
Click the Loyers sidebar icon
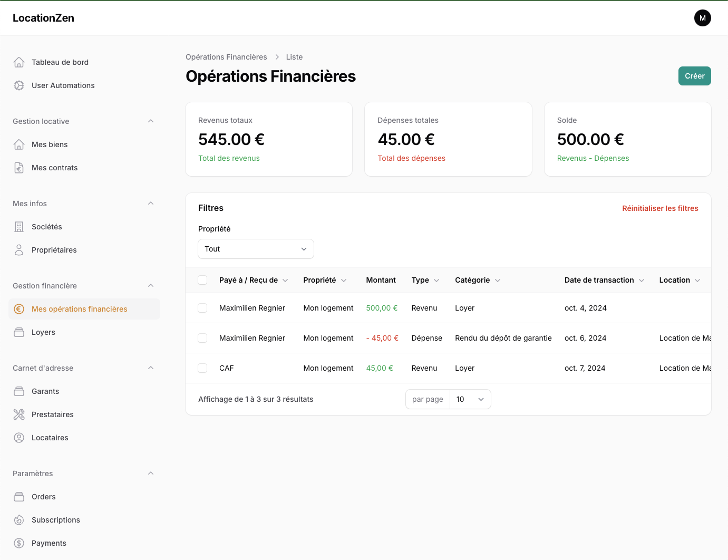(19, 332)
